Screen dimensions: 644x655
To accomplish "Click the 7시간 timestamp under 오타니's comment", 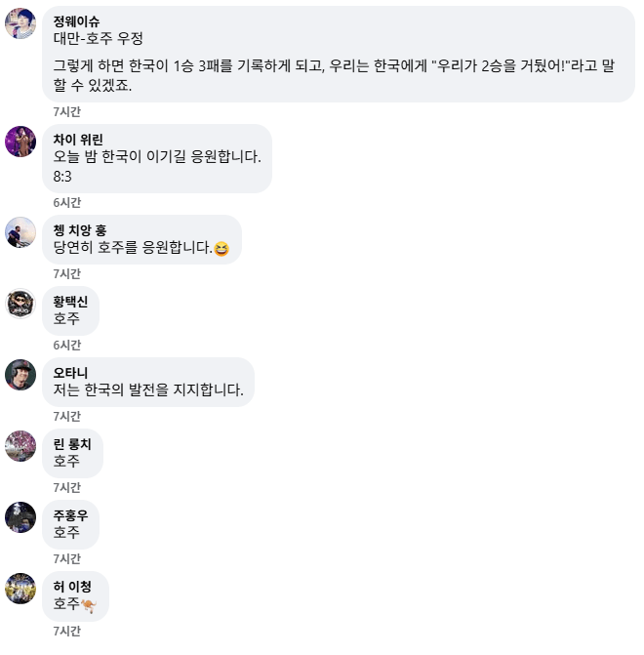I will coord(67,416).
